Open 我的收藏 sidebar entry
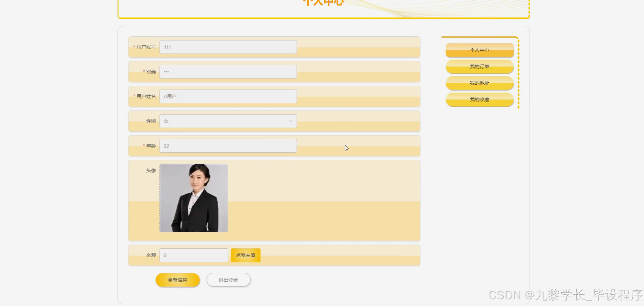 [x=480, y=99]
